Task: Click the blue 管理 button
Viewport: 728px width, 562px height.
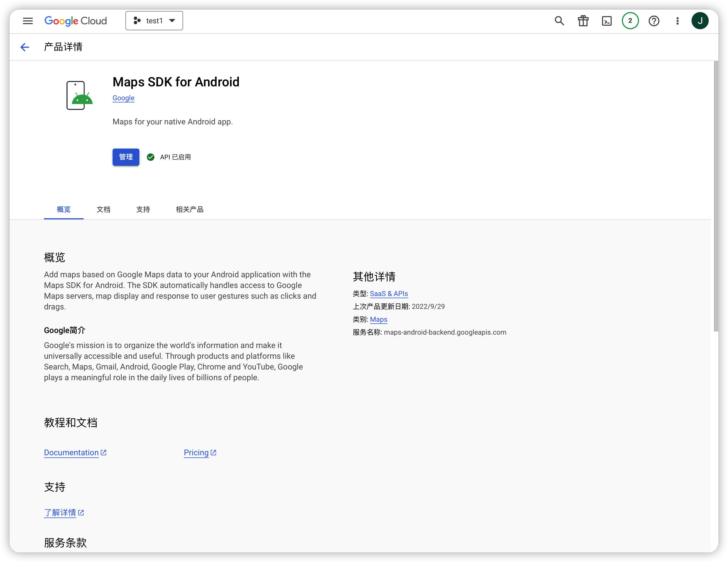Action: 126,157
